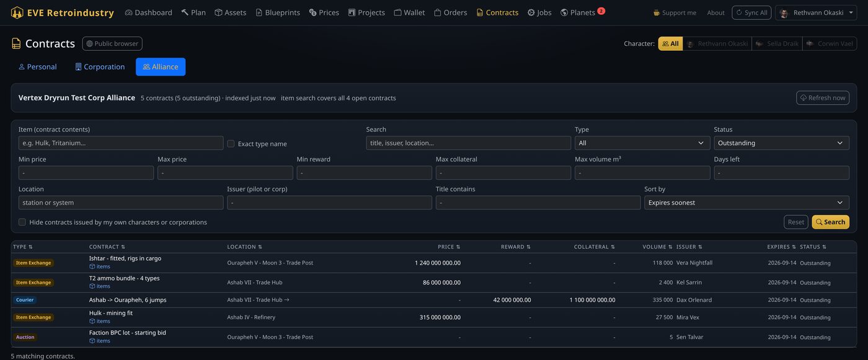Sort the table by Expires column
Screen dimensions: 868x360
click(x=781, y=247)
